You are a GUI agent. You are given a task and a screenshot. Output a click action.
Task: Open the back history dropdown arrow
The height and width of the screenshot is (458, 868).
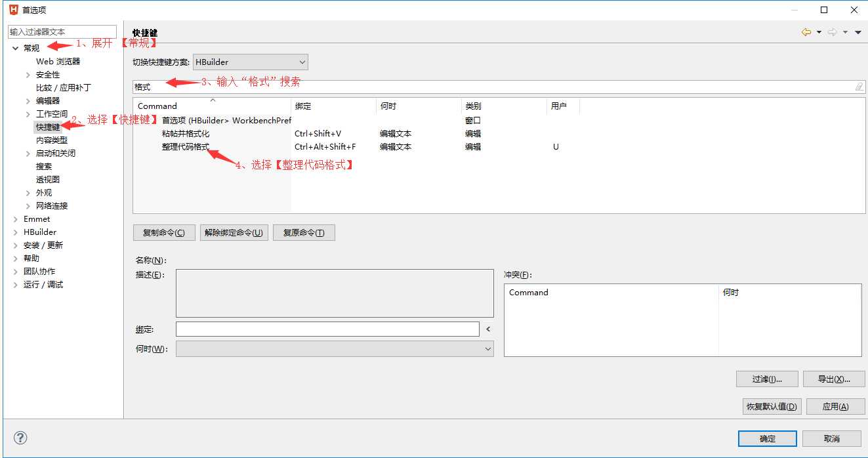(x=819, y=32)
